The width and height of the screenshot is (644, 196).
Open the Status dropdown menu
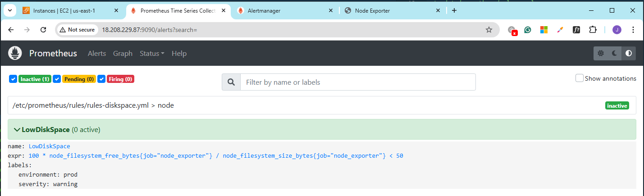152,53
